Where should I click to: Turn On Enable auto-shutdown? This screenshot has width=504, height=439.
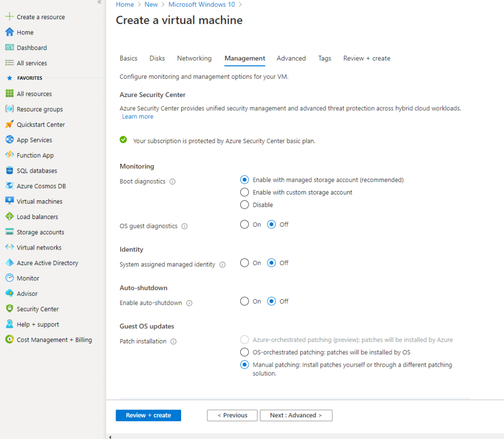click(x=245, y=301)
